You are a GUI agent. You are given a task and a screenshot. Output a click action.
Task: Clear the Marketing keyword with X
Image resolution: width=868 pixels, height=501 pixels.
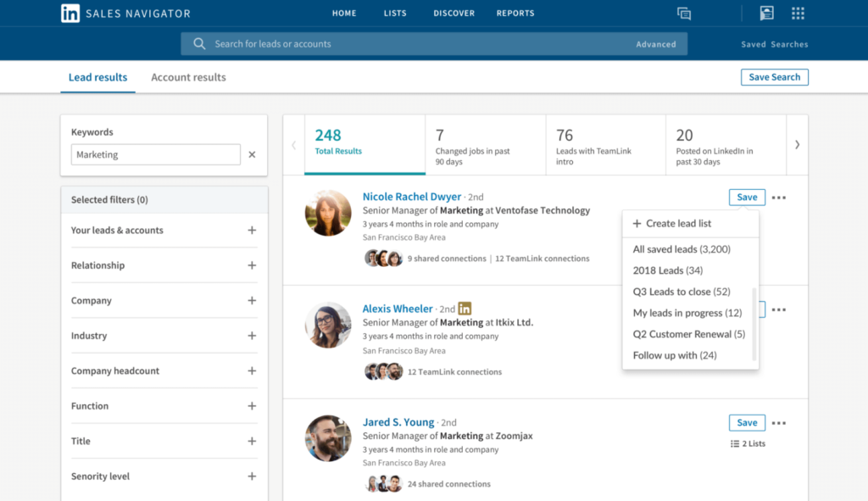(x=252, y=154)
